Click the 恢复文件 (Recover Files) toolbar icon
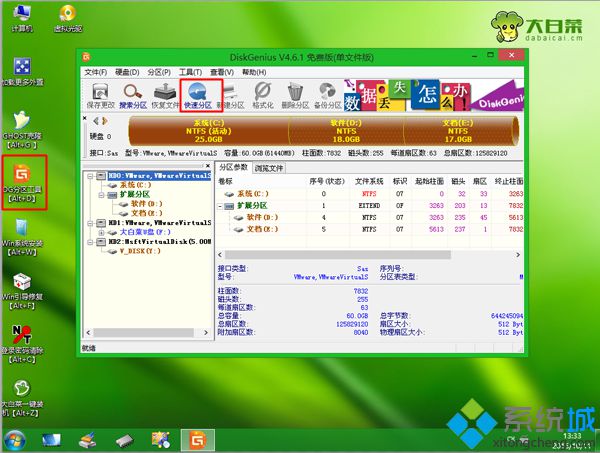Image resolution: width=600 pixels, height=453 pixels. (x=165, y=96)
